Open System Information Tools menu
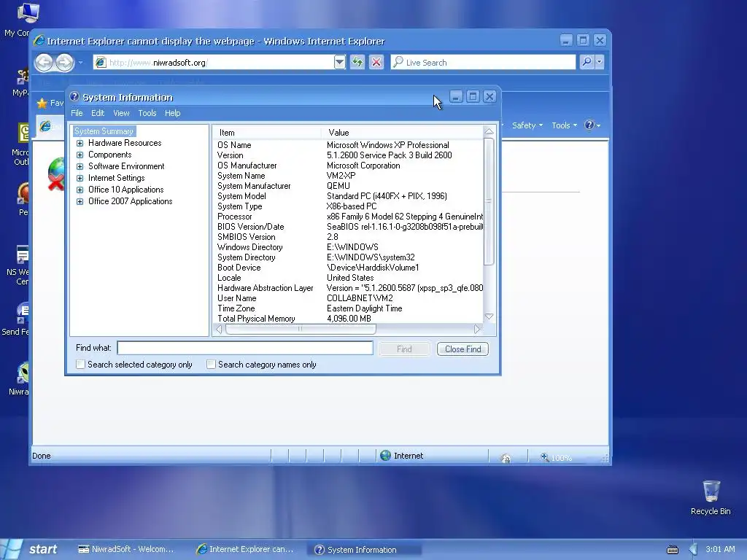 [x=147, y=113]
